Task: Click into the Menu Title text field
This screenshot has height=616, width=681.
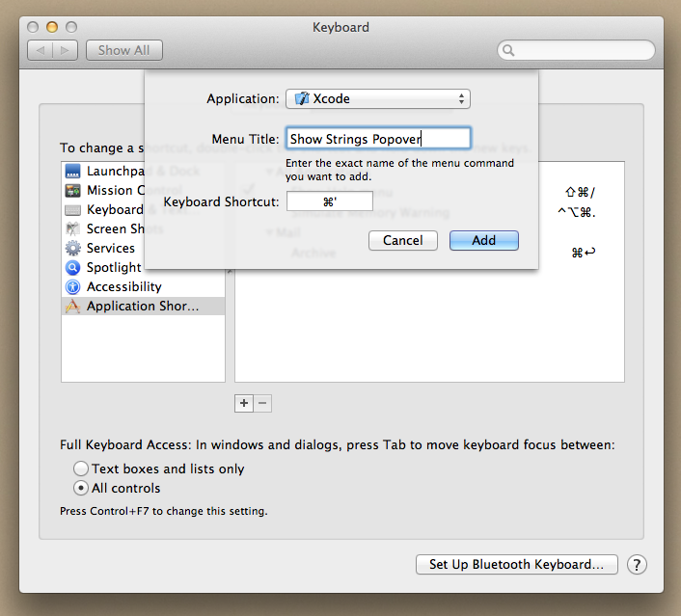Action: coord(378,139)
